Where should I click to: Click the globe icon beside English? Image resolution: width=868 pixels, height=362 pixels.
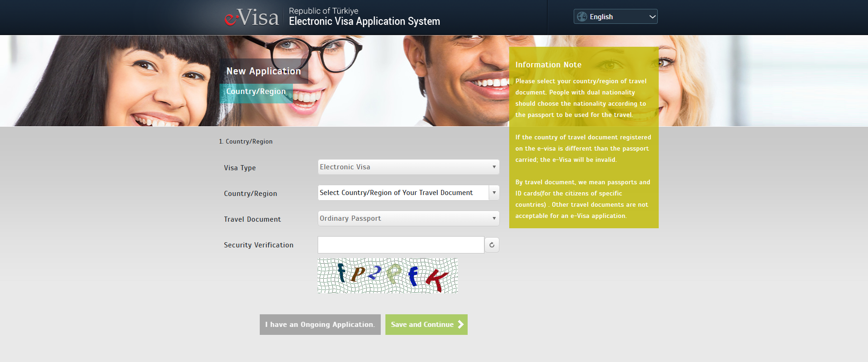coord(582,17)
